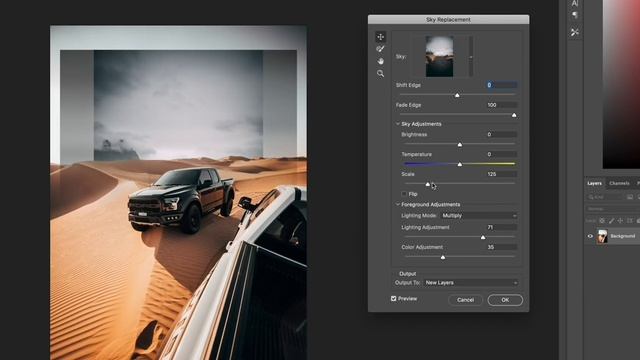Open the layer blend mode dropdown
This screenshot has width=640, height=360.
[x=613, y=209]
